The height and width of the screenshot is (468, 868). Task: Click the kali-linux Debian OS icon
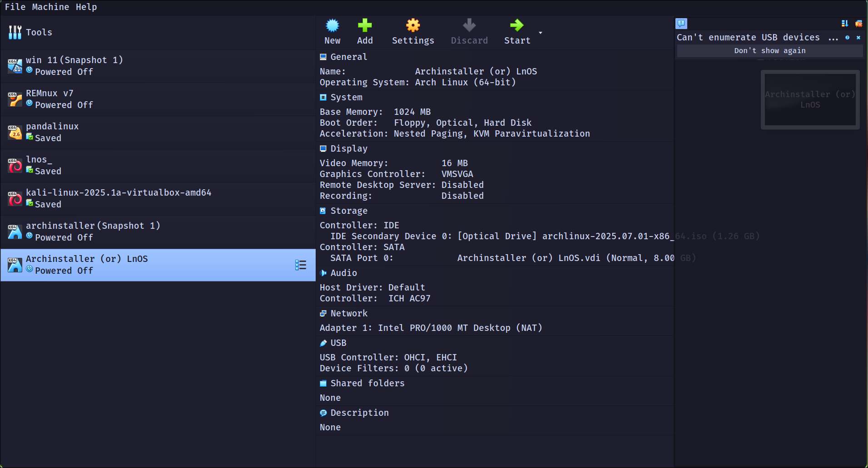15,199
